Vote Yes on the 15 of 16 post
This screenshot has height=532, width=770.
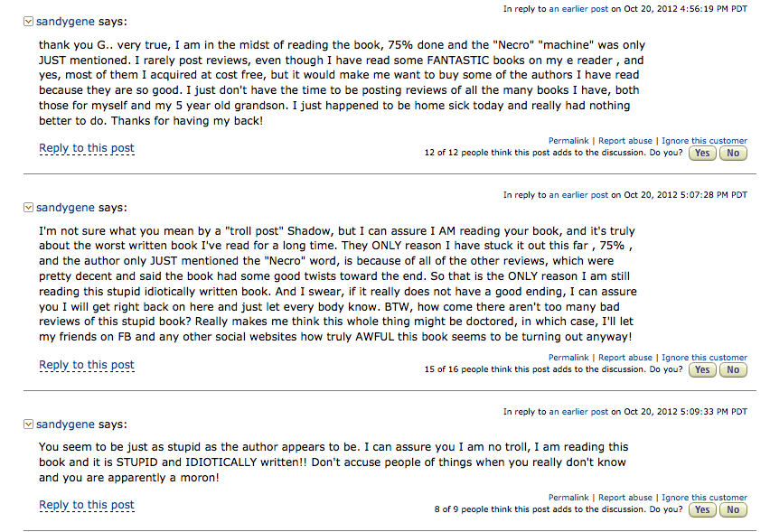click(x=702, y=370)
